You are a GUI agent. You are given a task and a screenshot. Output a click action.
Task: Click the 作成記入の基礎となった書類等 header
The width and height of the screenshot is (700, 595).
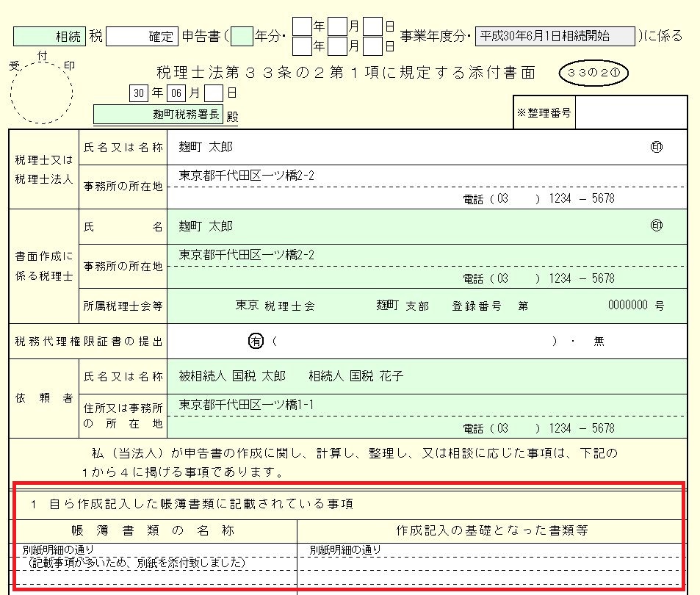pyautogui.click(x=492, y=530)
